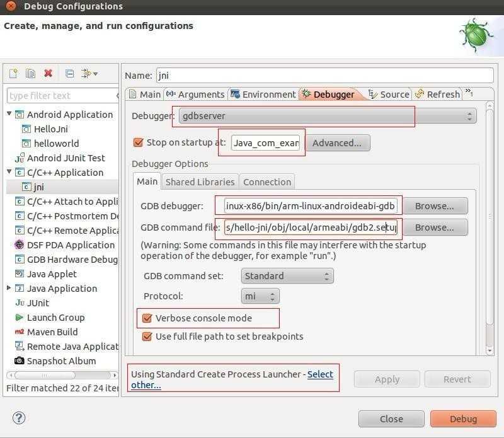Screen dimensions: 504x438
Task: Toggle Use full file path to set breakpoints
Action: coord(147,337)
